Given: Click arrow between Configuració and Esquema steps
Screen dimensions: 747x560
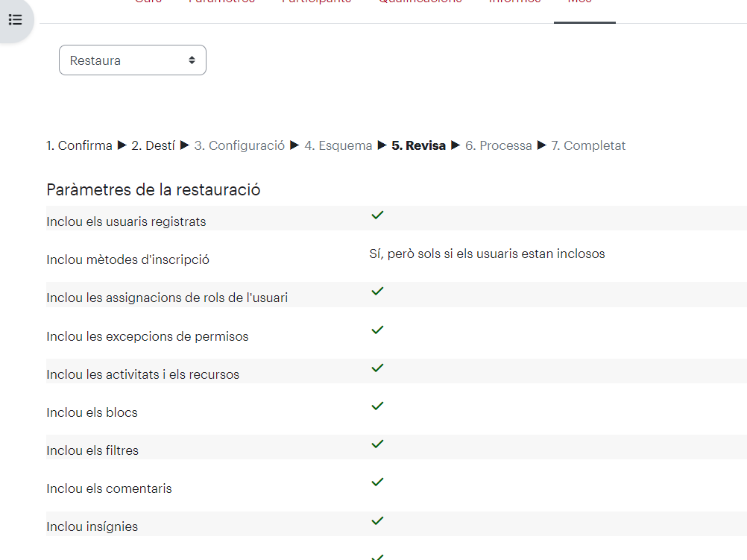Looking at the screenshot, I should coord(294,145).
